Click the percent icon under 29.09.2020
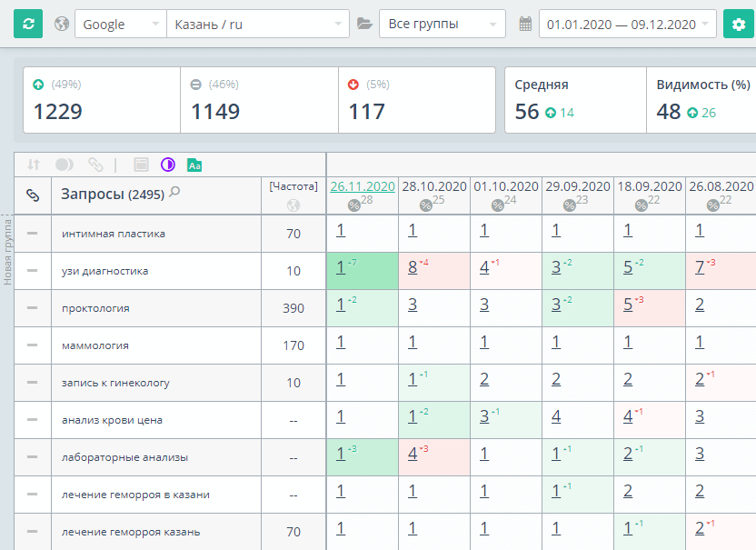 (x=570, y=205)
